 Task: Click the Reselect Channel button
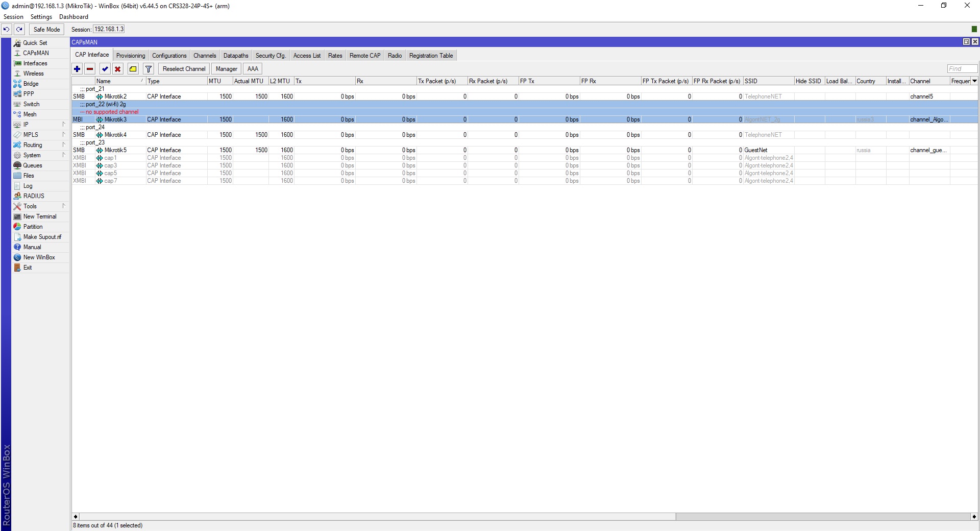pyautogui.click(x=184, y=69)
